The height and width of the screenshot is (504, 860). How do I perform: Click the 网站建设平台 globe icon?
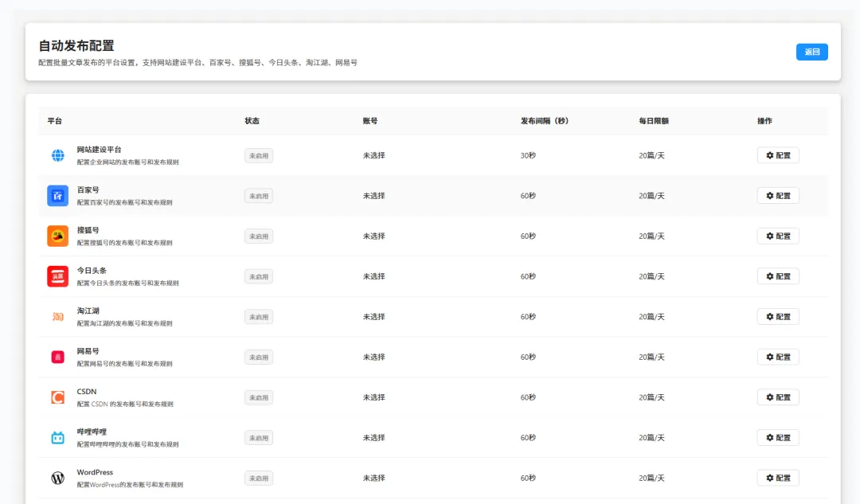click(57, 156)
